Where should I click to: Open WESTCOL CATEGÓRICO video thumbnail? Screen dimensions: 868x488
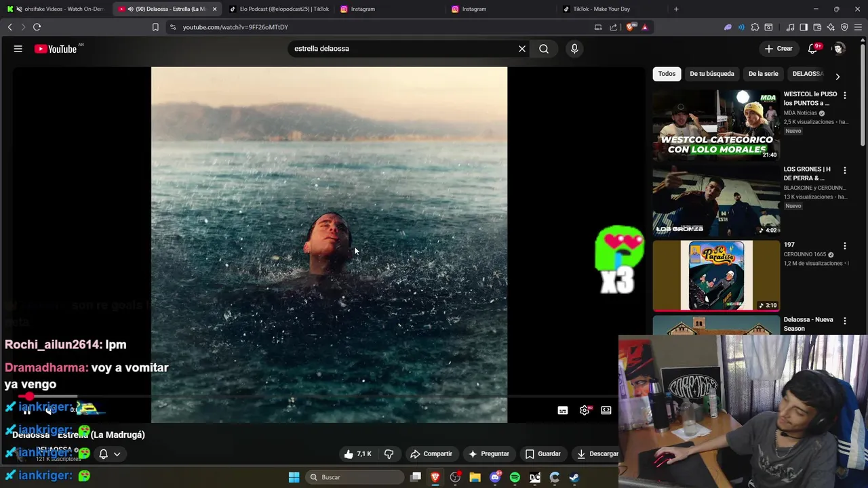tap(716, 125)
